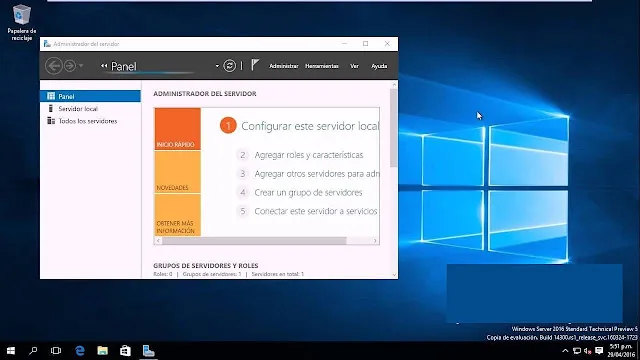Click down arrow of vertical scrollbar
The image size is (640, 360).
(394, 275)
